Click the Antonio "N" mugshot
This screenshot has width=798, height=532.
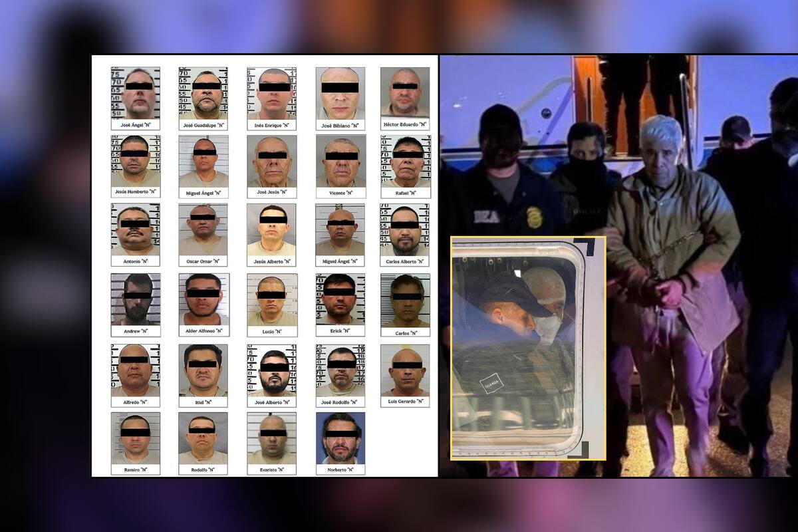[135, 230]
